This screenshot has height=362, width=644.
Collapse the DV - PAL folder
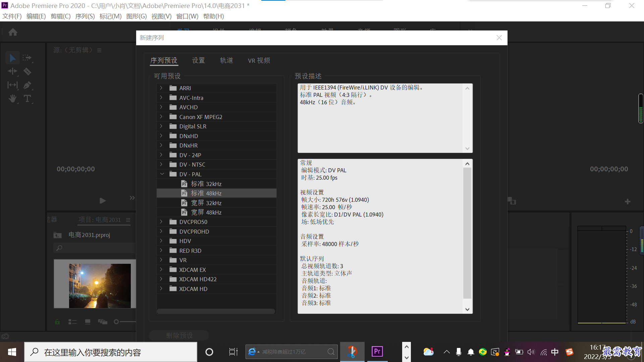click(x=162, y=174)
